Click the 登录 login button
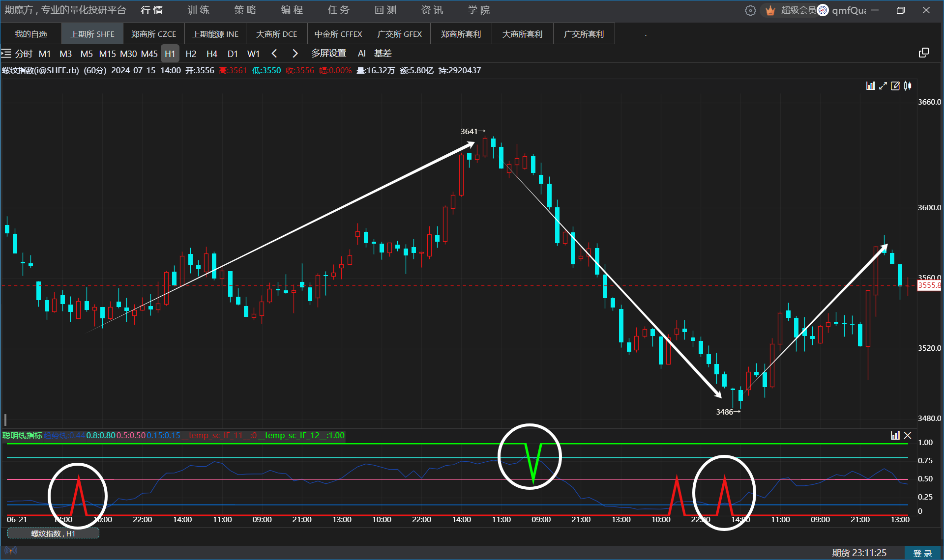 [x=922, y=553]
